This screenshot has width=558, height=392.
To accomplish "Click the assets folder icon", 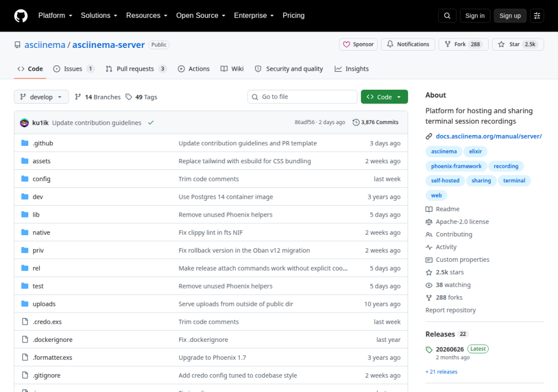I will [25, 161].
